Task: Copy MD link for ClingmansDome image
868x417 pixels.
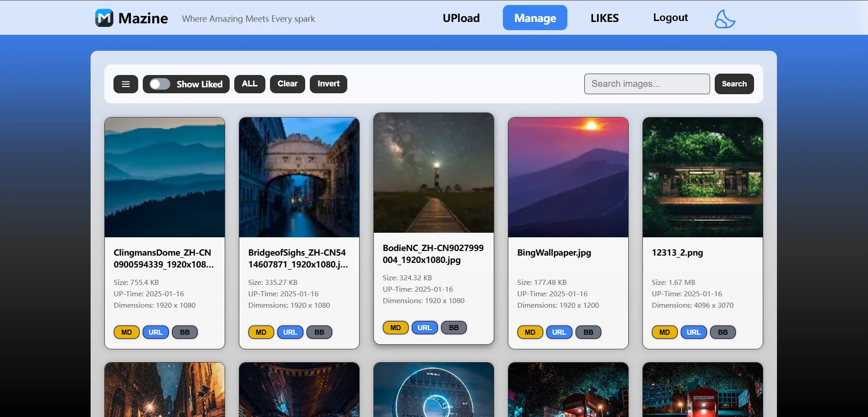Action: (127, 332)
